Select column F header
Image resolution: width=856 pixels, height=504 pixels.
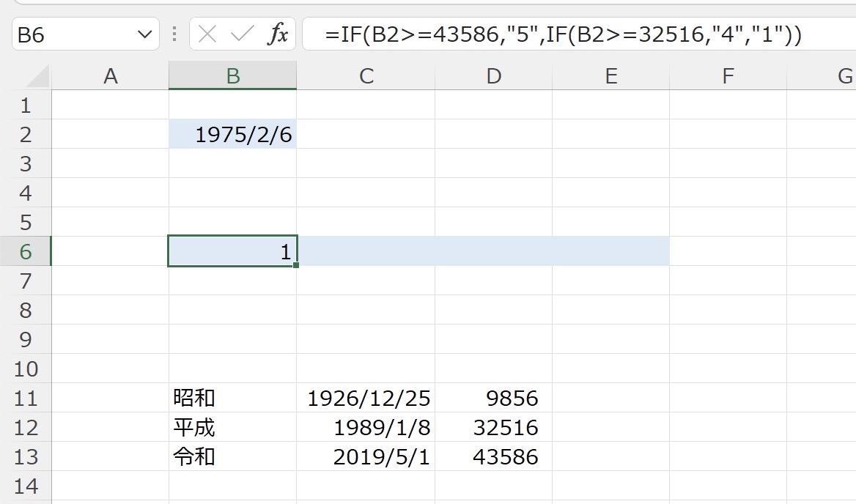[x=728, y=75]
